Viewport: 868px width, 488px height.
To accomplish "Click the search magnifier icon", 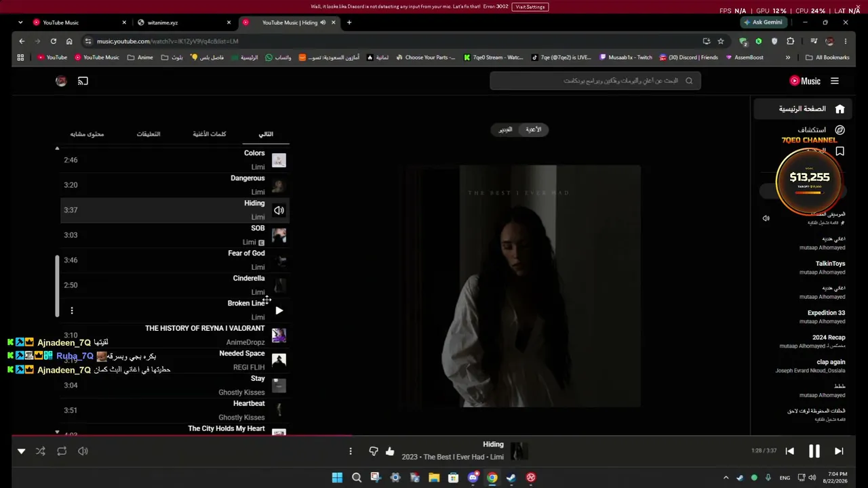I will point(689,81).
